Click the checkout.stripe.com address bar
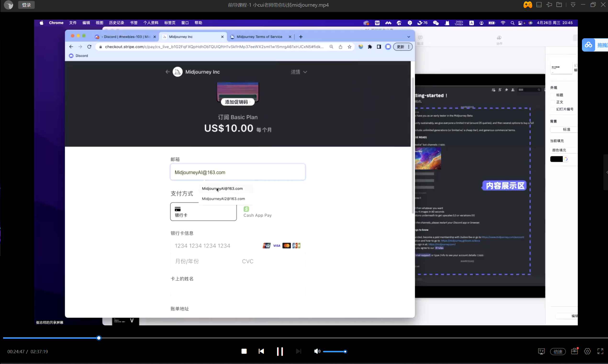The width and height of the screenshot is (608, 364). (x=214, y=47)
